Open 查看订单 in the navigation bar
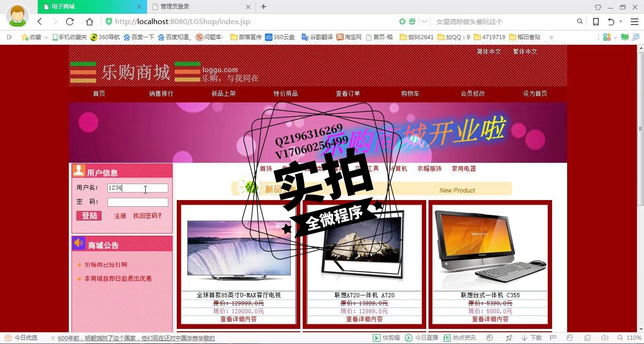This screenshot has height=344, width=644. pos(348,93)
